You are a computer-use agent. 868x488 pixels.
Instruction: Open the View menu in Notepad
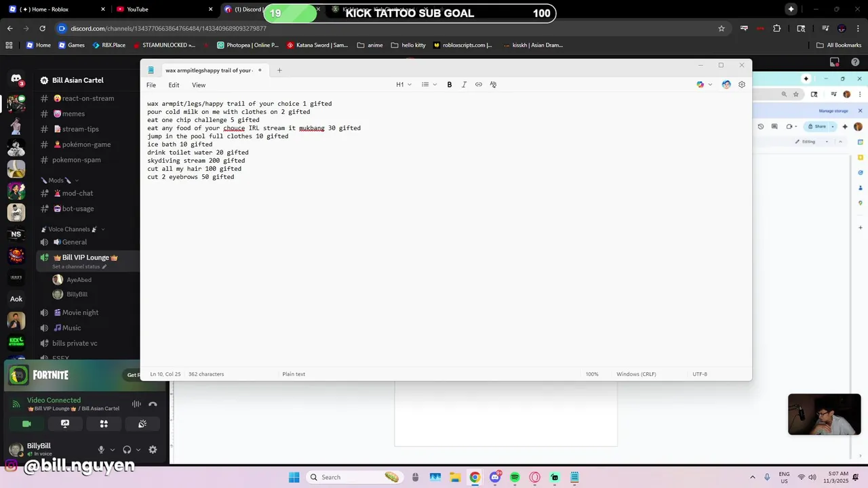point(198,85)
